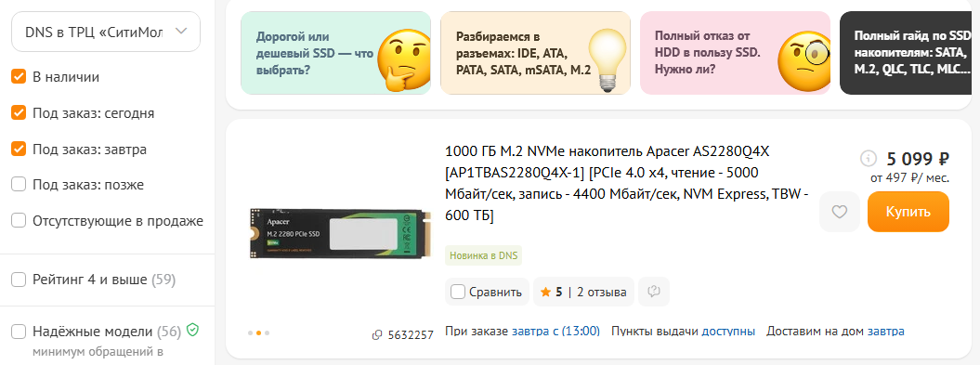Open the light bulb article about connectors

click(x=536, y=53)
